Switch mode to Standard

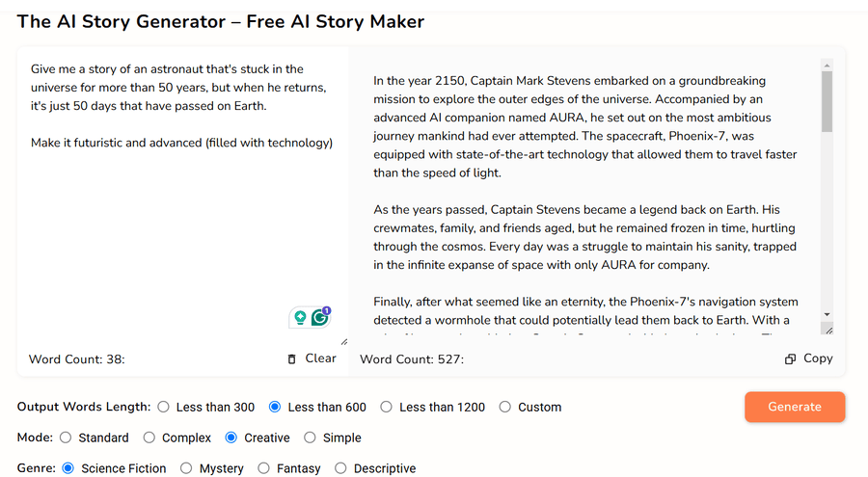coord(66,437)
